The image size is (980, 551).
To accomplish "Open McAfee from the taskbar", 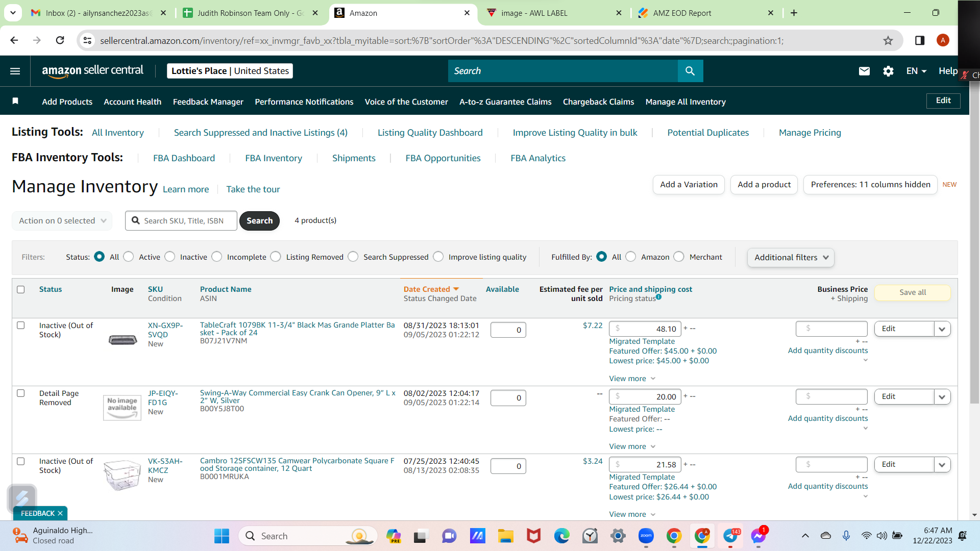I will [534, 536].
